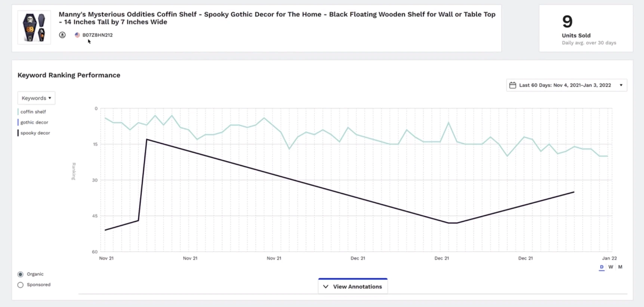This screenshot has width=644, height=307.
Task: Toggle the 'coffin shelf' keyword line
Action: (33, 112)
